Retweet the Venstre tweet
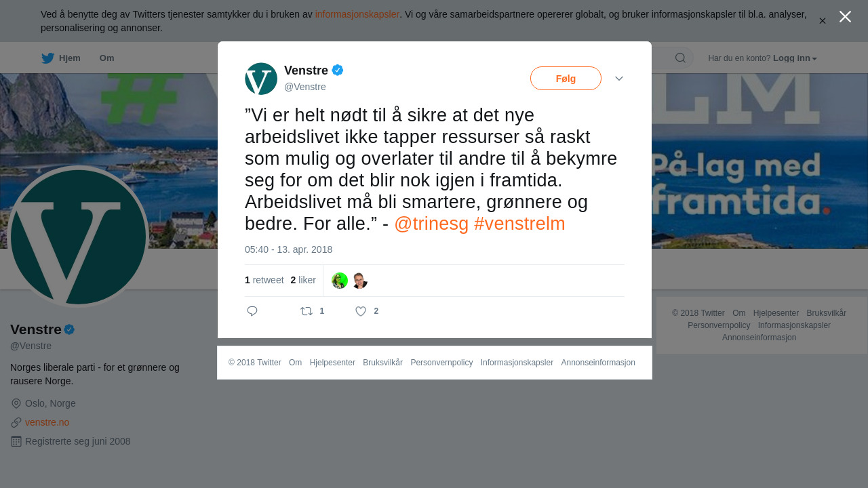 [307, 311]
